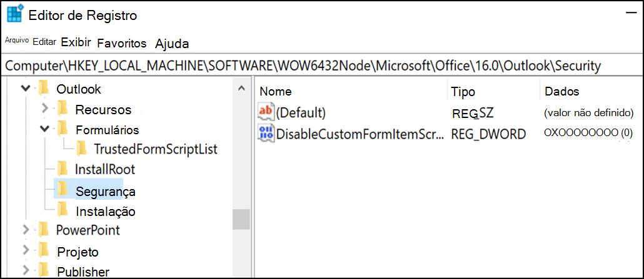Click the tree pane scrollbar thumb

(241, 219)
